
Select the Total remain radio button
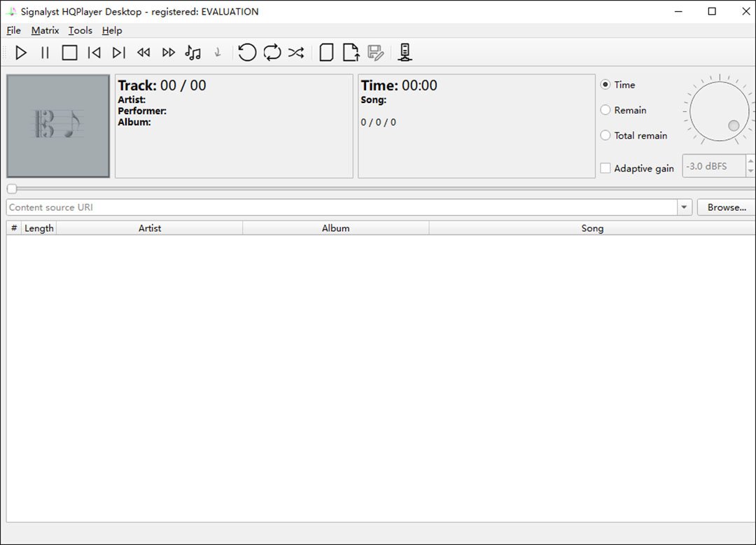pos(605,135)
